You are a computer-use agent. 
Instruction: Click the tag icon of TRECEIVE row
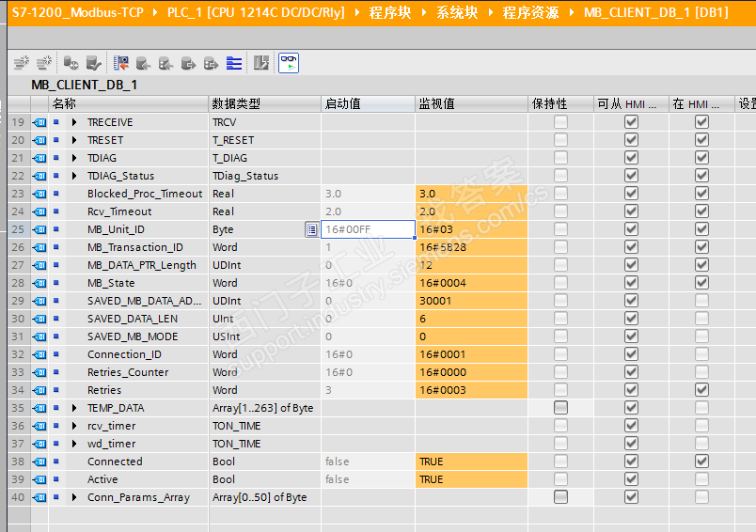coord(39,122)
